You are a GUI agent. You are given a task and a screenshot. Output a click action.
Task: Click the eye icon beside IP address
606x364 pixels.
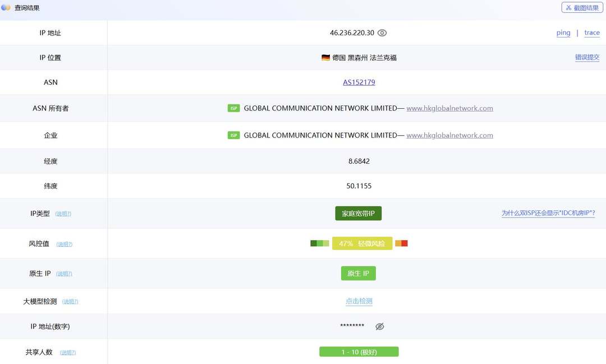pyautogui.click(x=382, y=33)
